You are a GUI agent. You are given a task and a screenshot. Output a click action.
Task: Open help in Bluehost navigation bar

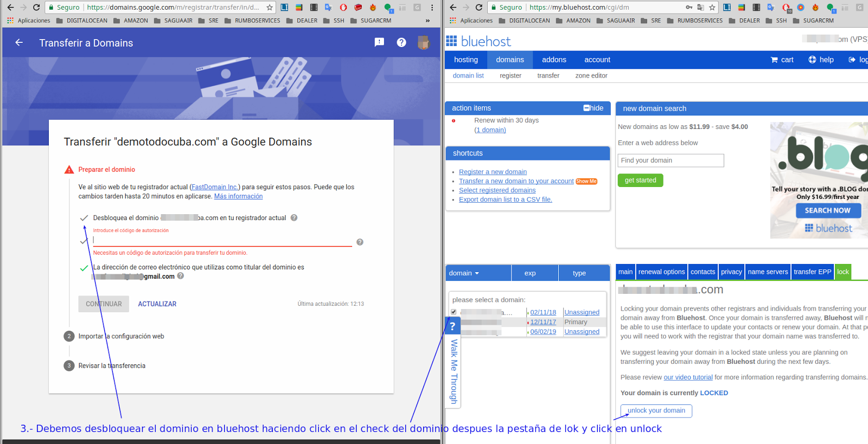[821, 60]
